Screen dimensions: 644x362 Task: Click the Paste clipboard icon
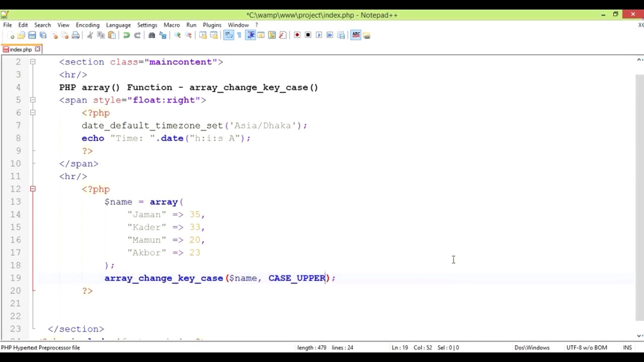[112, 35]
